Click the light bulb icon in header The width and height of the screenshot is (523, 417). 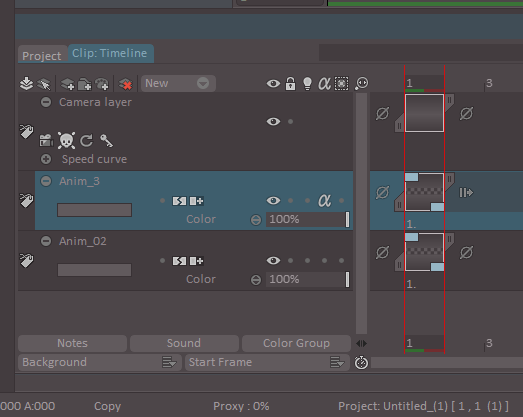tap(307, 83)
